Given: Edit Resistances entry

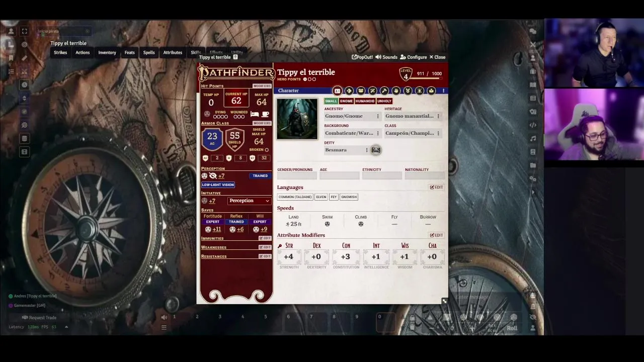Looking at the screenshot, I should [265, 256].
